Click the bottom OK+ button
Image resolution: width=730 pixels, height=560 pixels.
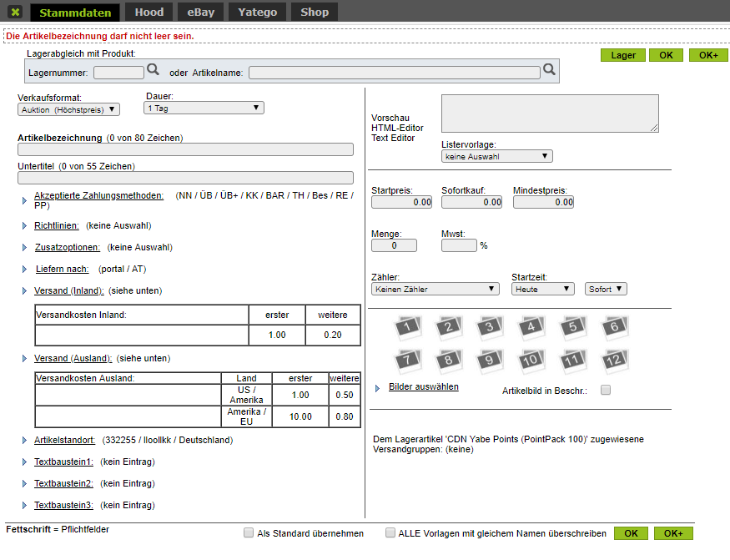tap(673, 533)
